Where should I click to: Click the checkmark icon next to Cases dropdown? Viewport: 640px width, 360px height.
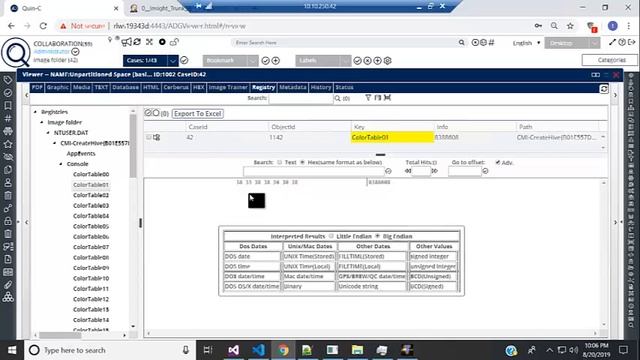click(x=184, y=60)
